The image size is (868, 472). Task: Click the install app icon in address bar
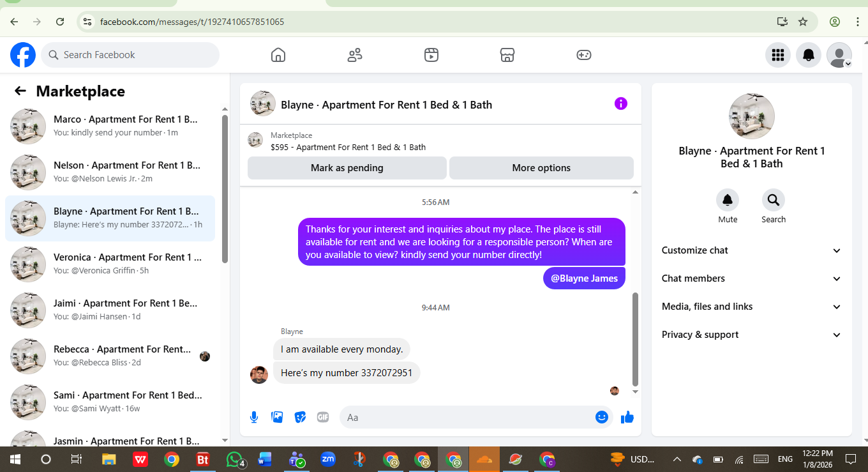[782, 22]
